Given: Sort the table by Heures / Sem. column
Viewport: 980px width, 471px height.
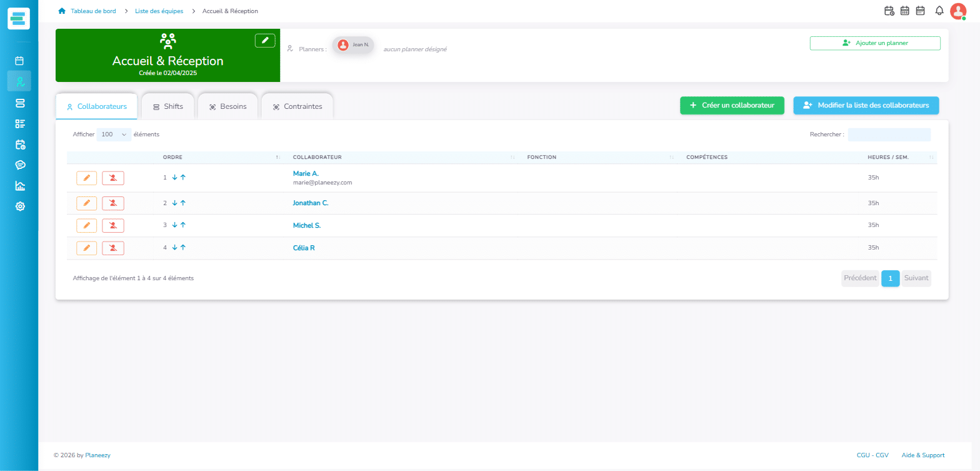Looking at the screenshot, I should pyautogui.click(x=900, y=157).
